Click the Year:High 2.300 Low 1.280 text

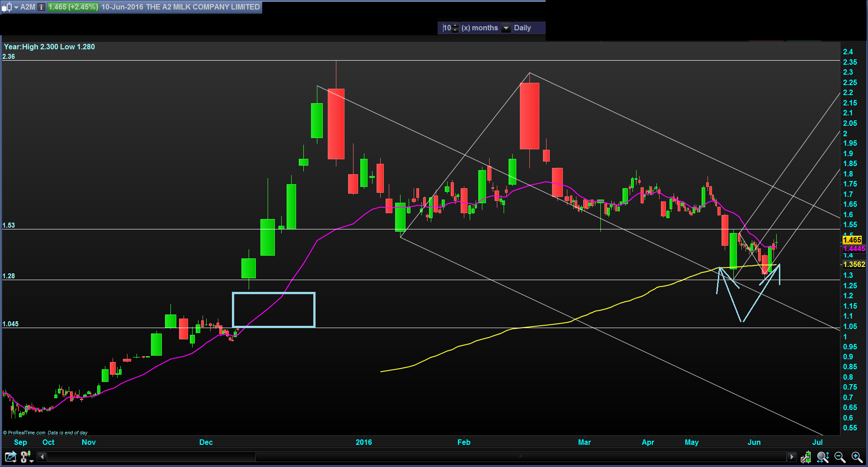pyautogui.click(x=49, y=47)
